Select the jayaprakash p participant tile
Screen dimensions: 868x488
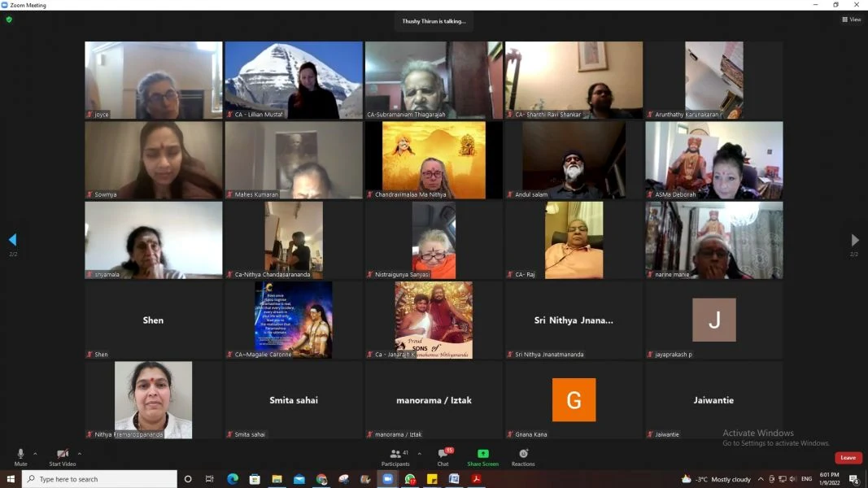[x=714, y=320]
